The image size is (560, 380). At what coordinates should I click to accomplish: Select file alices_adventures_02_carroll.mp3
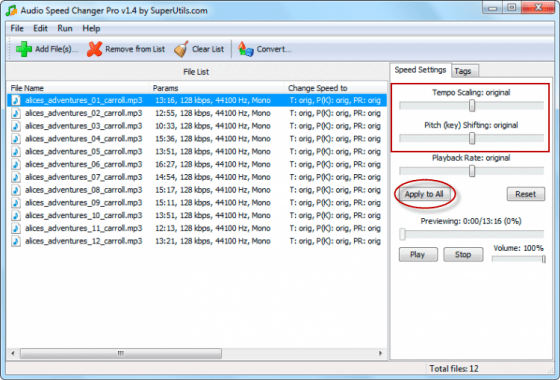(x=84, y=113)
